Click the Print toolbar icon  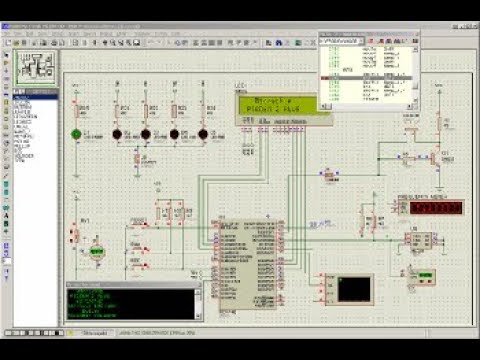[54, 43]
